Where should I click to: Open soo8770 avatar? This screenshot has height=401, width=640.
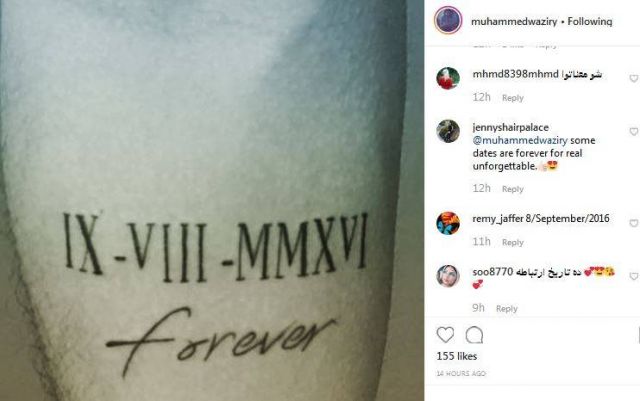pos(448,276)
